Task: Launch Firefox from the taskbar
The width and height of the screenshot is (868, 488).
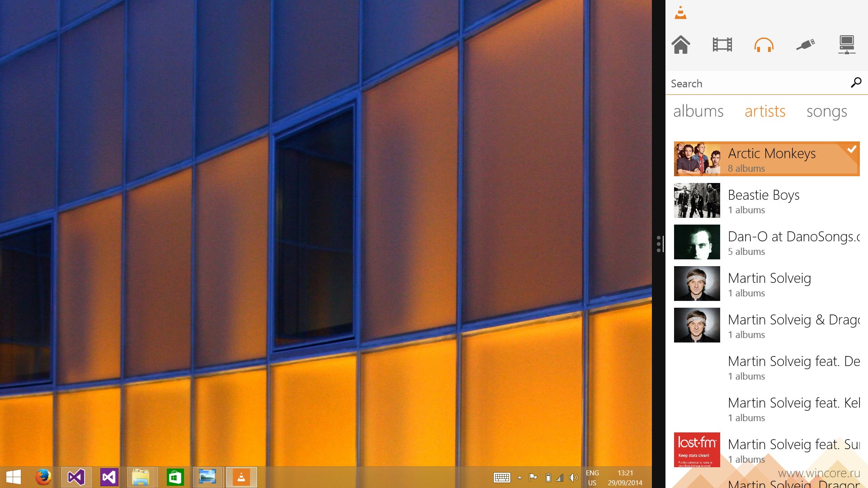Action: (43, 477)
